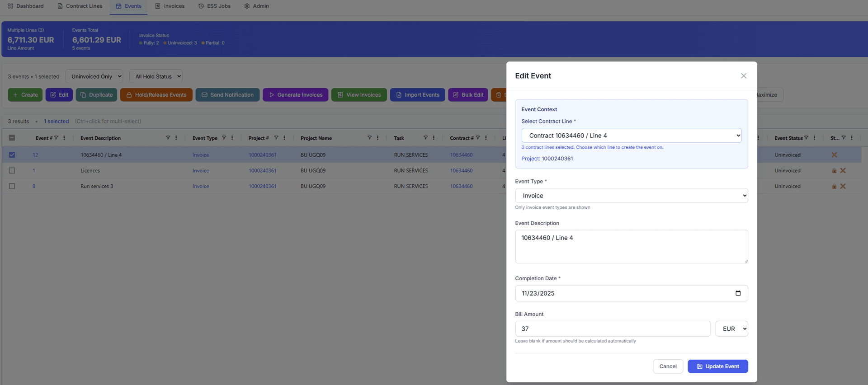This screenshot has width=868, height=385.
Task: Check the Run services 3 row checkbox
Action: coord(12,186)
